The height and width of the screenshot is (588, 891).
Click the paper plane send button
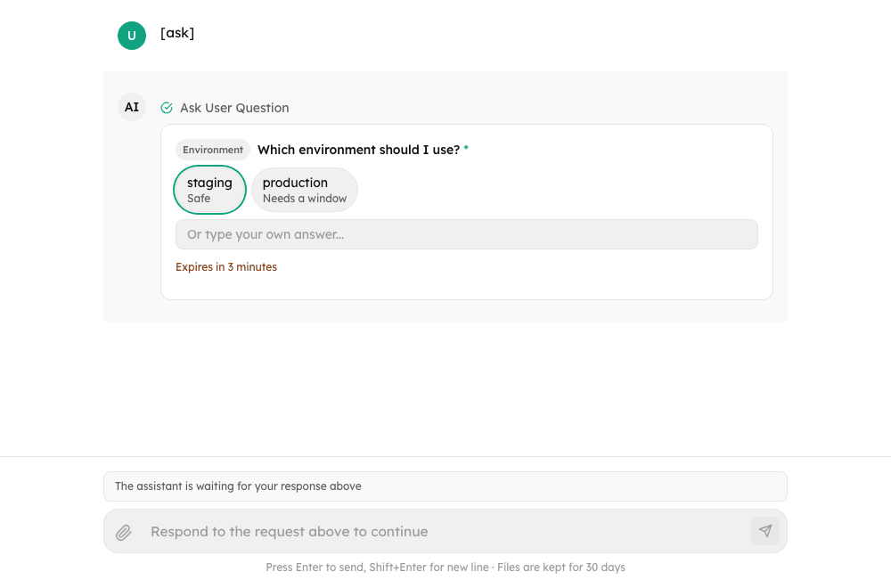point(764,531)
